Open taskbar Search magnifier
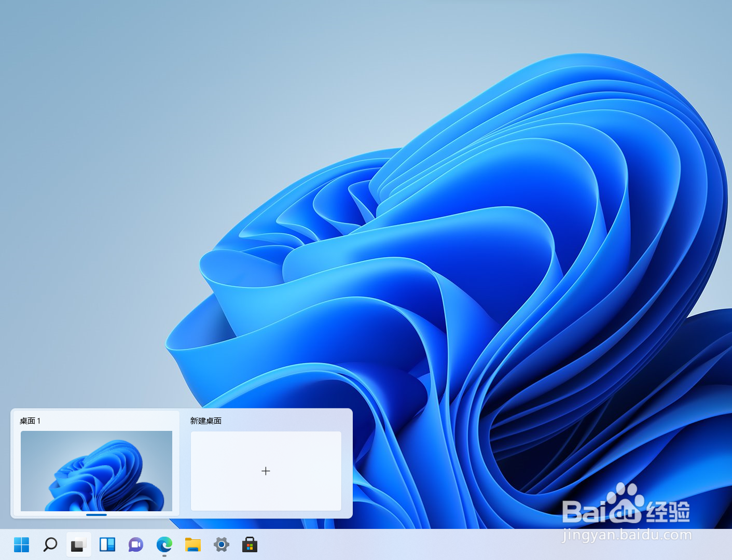 [50, 545]
